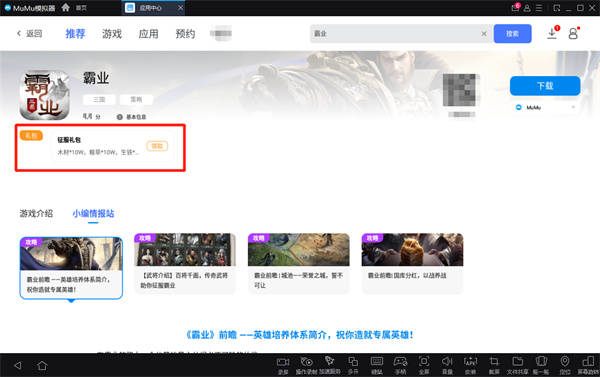Open the location (定位) tool
This screenshot has width=600, height=377.
click(x=564, y=365)
